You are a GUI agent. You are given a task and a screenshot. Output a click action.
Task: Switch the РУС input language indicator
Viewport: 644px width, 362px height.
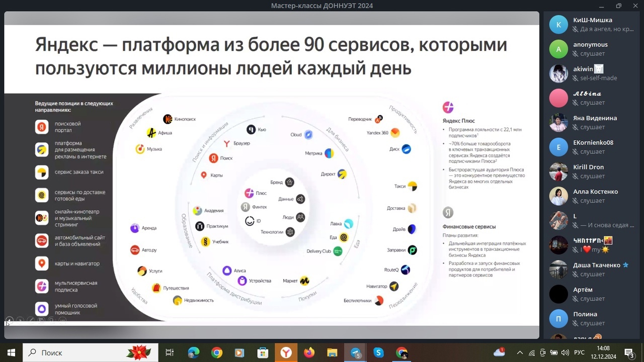[x=579, y=352]
